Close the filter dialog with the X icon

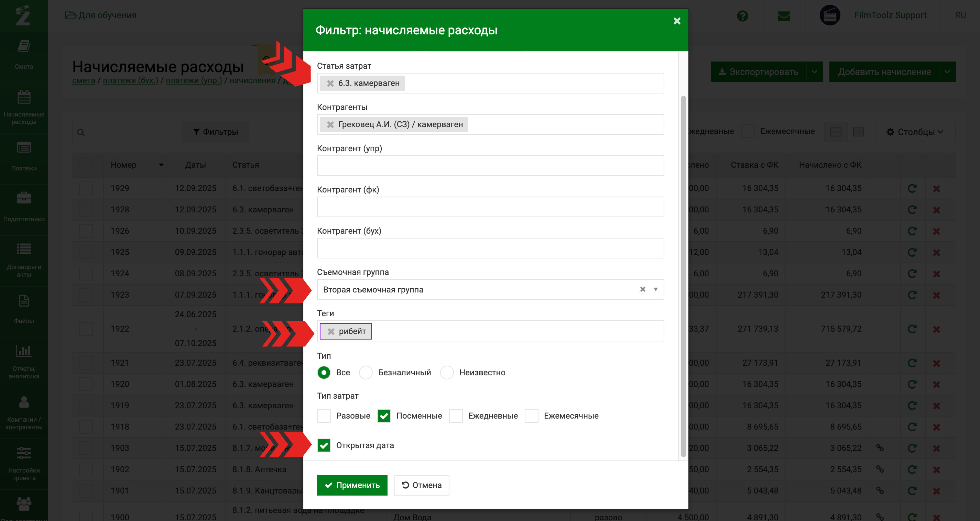click(677, 21)
